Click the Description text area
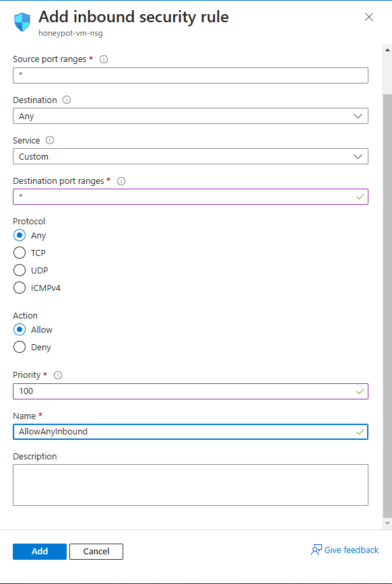The width and height of the screenshot is (392, 584). (191, 485)
